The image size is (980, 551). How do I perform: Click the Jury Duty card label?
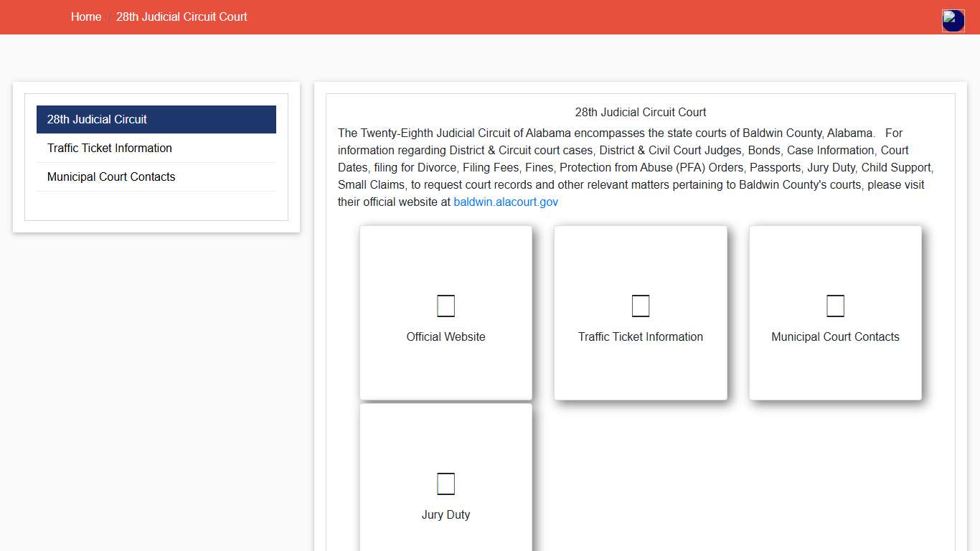tap(446, 515)
